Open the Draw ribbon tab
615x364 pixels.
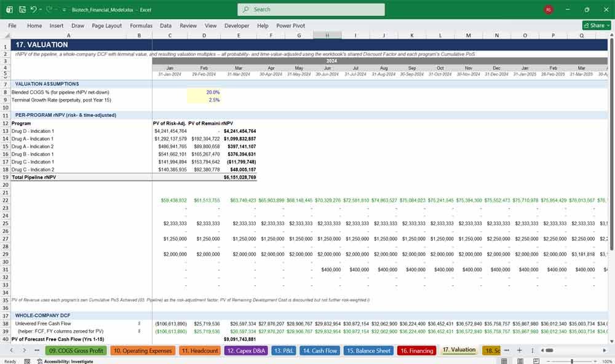coord(77,25)
